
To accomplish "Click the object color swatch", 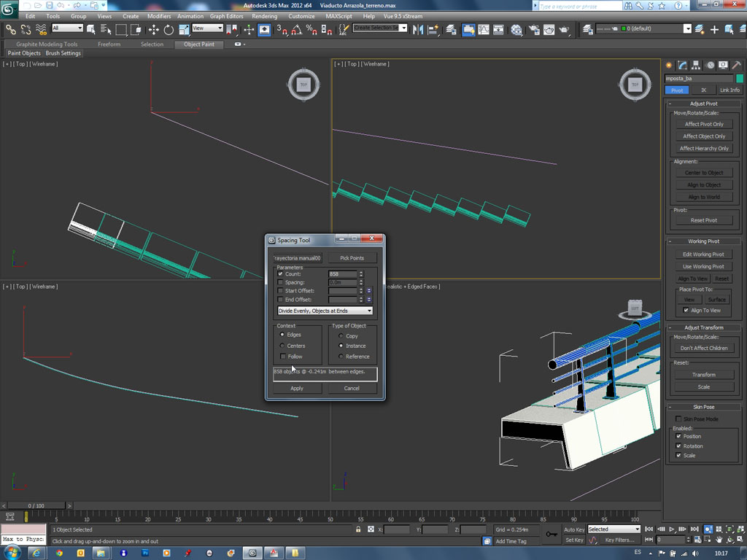I will click(740, 79).
